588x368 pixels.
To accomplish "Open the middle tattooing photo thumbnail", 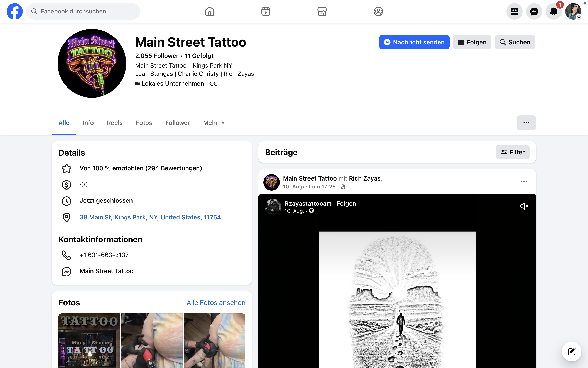I will pyautogui.click(x=152, y=340).
